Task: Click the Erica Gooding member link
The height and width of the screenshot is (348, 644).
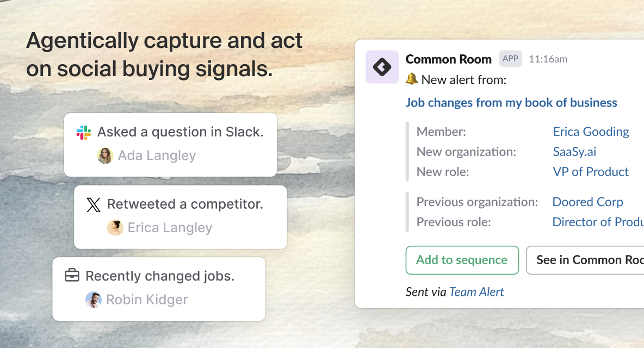Action: click(591, 132)
